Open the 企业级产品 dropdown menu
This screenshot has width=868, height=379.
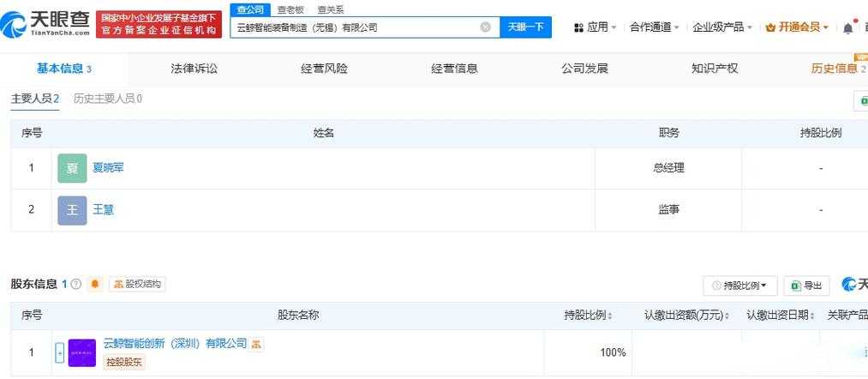click(x=722, y=27)
